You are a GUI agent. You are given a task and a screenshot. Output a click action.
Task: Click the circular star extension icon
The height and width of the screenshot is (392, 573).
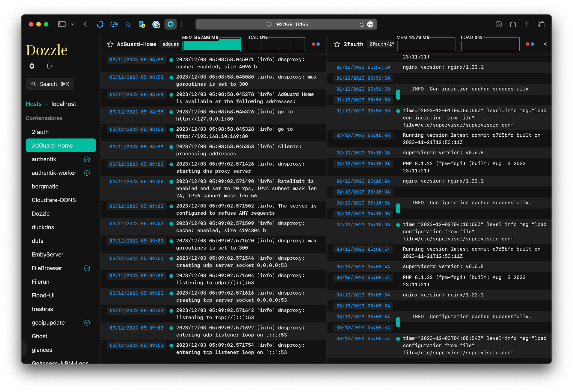(x=114, y=24)
